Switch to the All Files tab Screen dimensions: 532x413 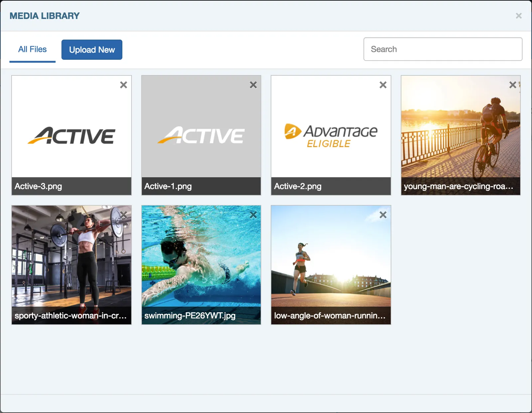coord(32,50)
